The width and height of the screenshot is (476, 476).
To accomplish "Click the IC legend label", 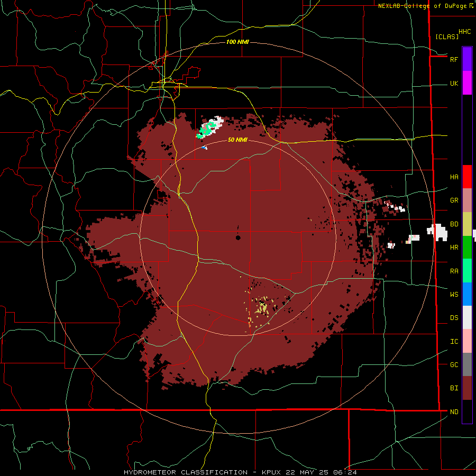I will pyautogui.click(x=454, y=342).
